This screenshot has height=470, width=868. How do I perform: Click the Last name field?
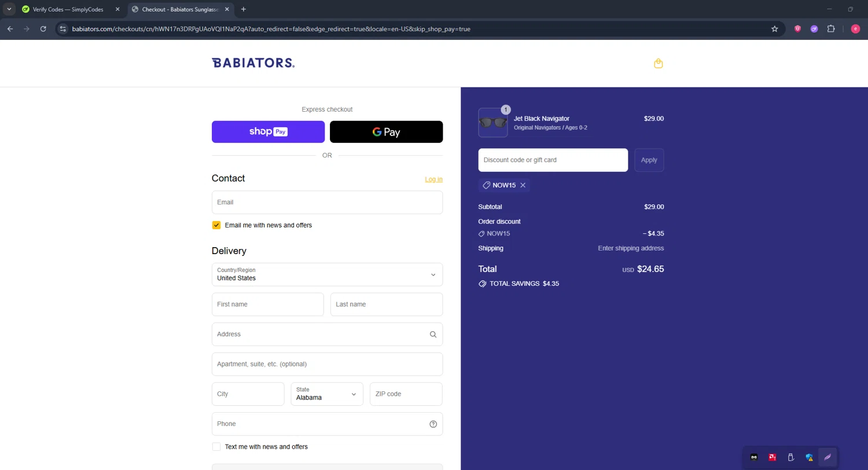pos(387,304)
